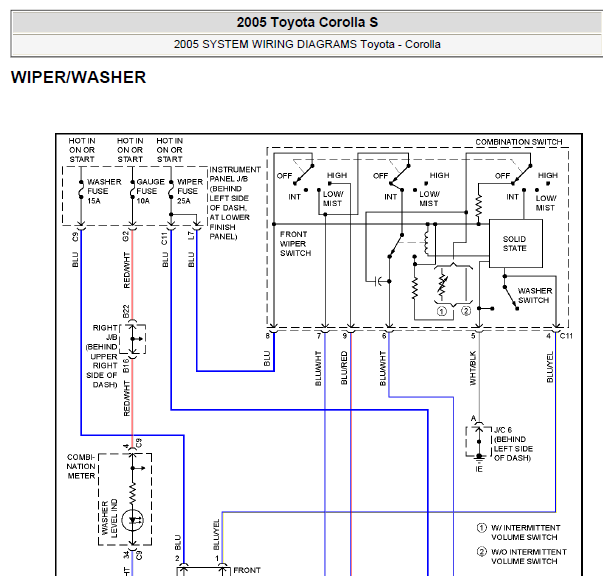Click the capacitor symbol in combination switch

[378, 281]
